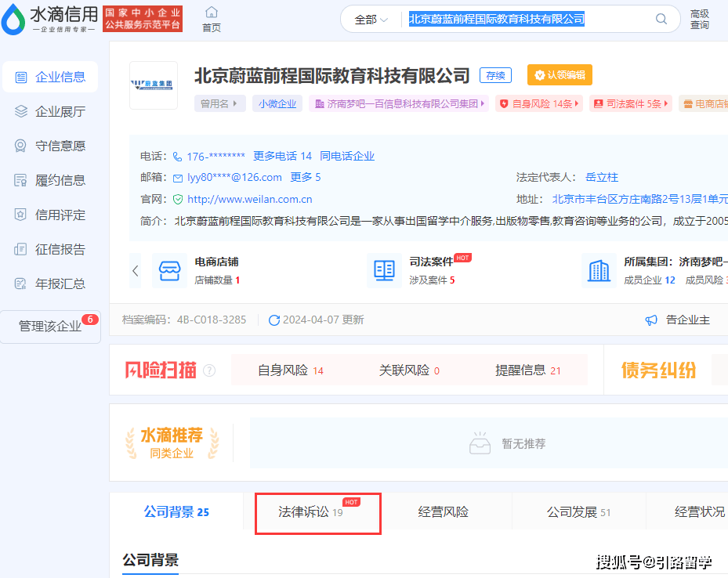Open the website http://www.weilan.com.cn

coord(249,200)
